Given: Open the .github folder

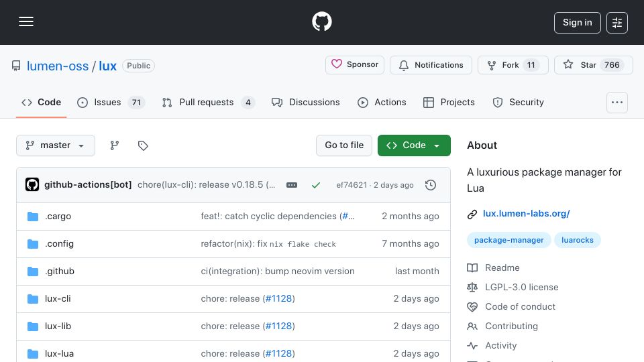Looking at the screenshot, I should click(x=60, y=271).
